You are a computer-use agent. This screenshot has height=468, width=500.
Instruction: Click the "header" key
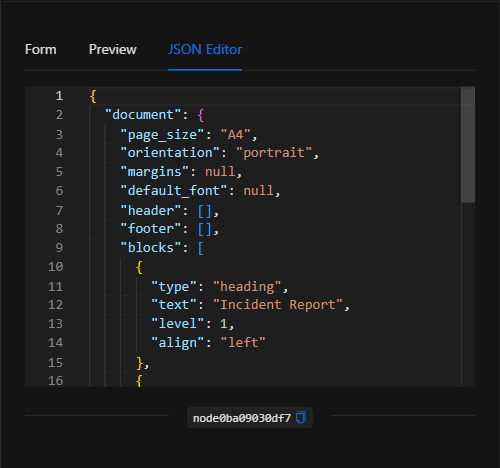[x=151, y=211]
